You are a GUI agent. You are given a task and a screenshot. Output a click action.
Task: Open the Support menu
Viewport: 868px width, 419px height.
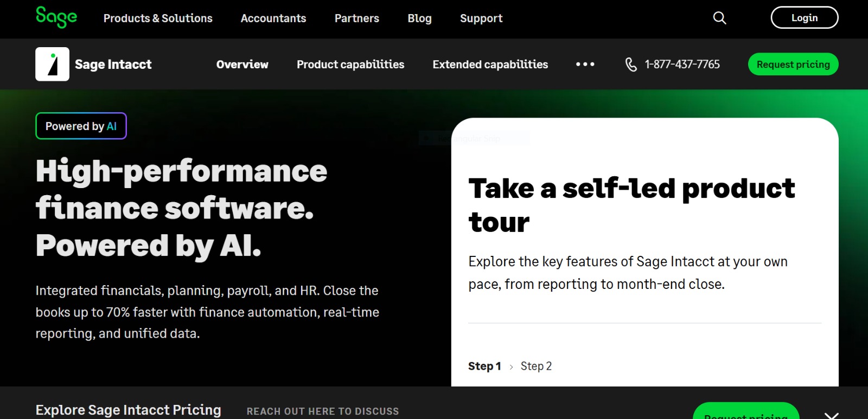click(x=481, y=18)
